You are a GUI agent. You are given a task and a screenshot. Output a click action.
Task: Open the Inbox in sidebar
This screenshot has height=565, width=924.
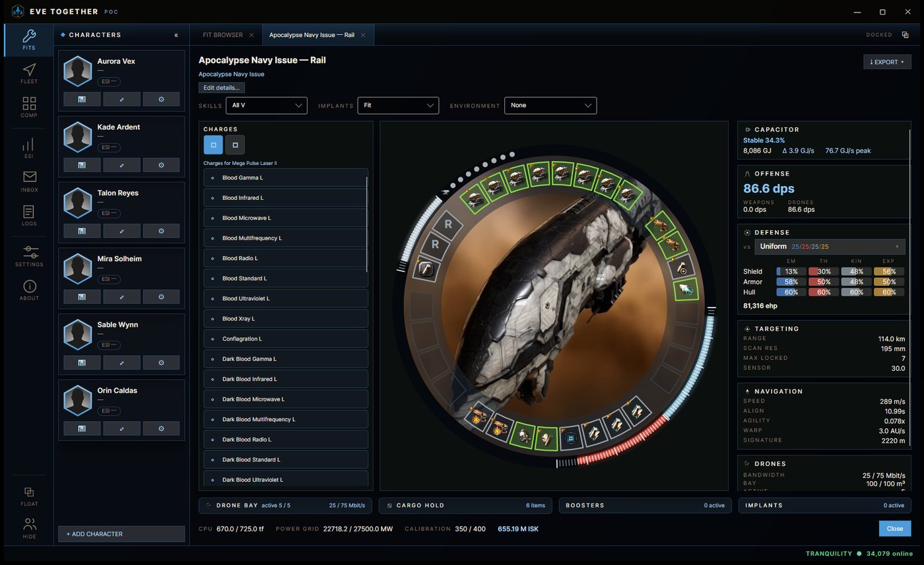(29, 182)
